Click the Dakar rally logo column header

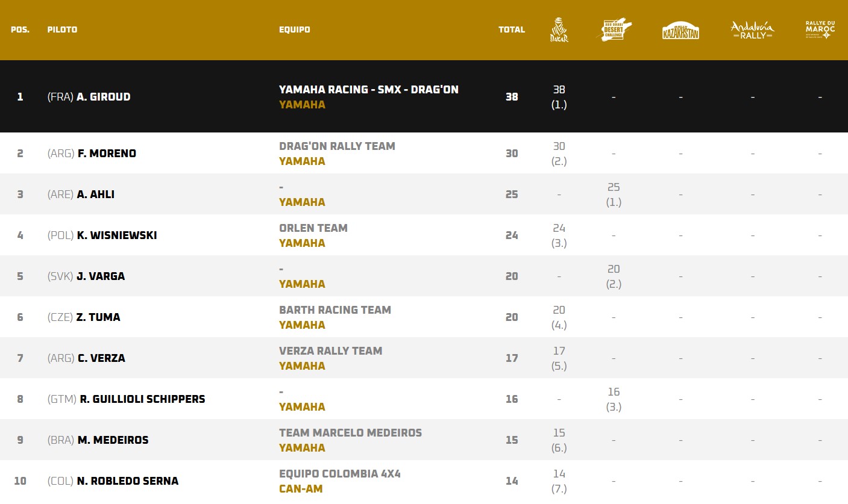[559, 30]
